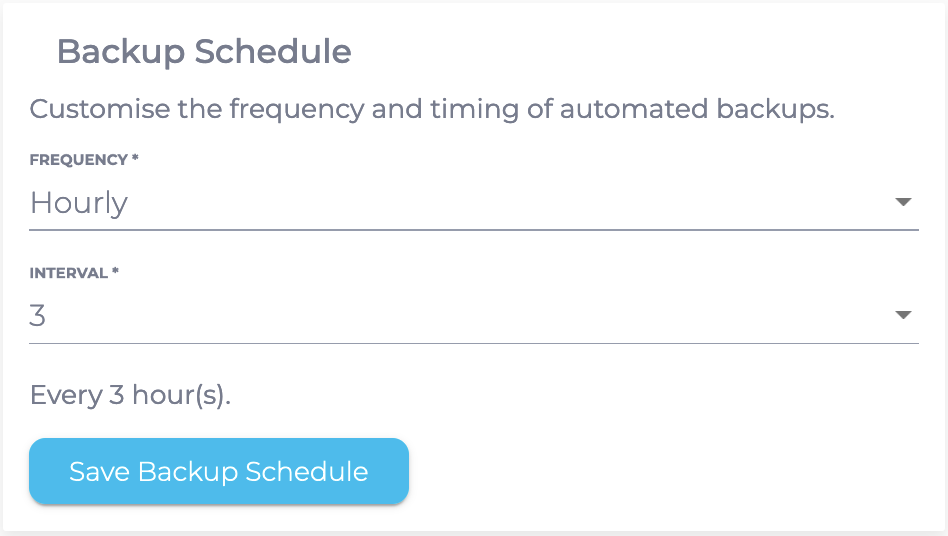Click the Save Backup Schedule button
Viewport: 948px width, 536px height.
[219, 471]
